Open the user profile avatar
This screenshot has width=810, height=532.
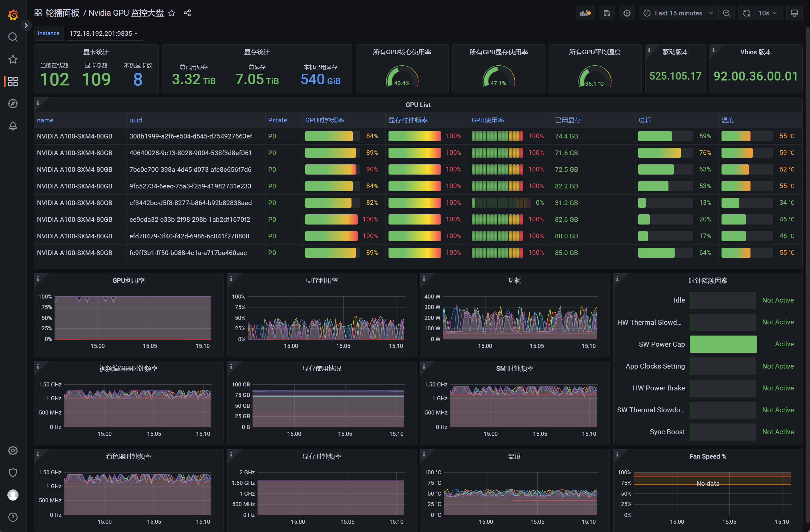(x=13, y=495)
